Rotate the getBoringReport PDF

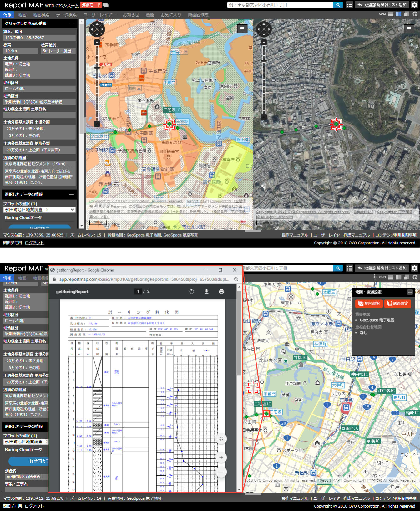click(192, 291)
